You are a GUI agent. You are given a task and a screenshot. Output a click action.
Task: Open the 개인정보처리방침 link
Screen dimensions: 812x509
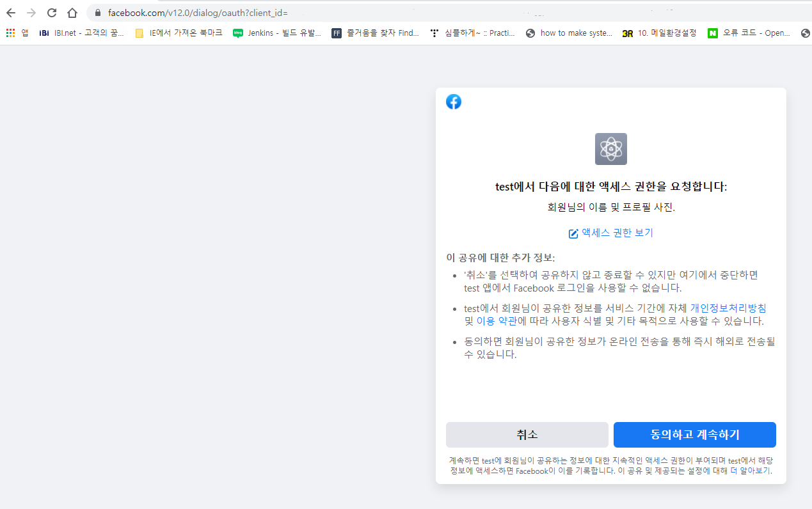[x=728, y=308]
